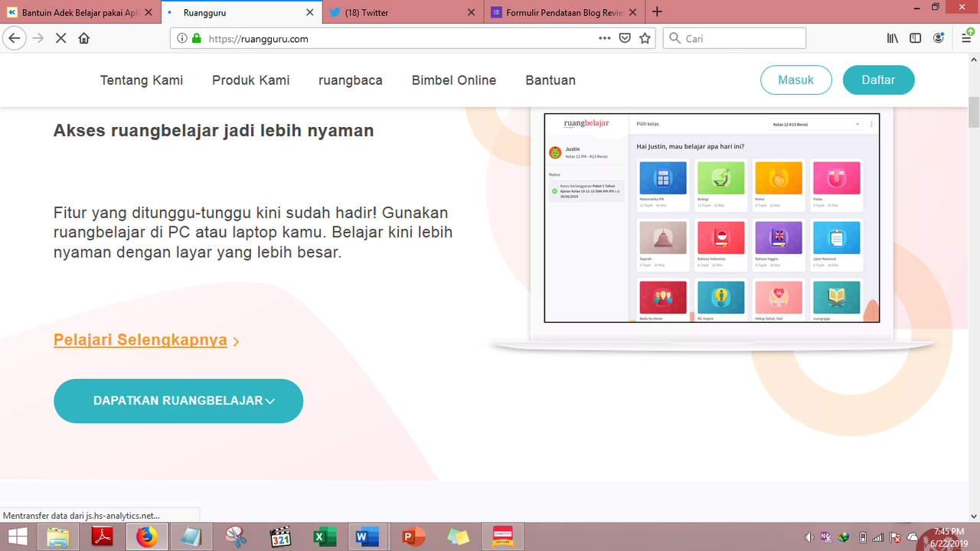The width and height of the screenshot is (980, 551).
Task: Click the ruangngaji open-book icon
Action: [x=835, y=298]
